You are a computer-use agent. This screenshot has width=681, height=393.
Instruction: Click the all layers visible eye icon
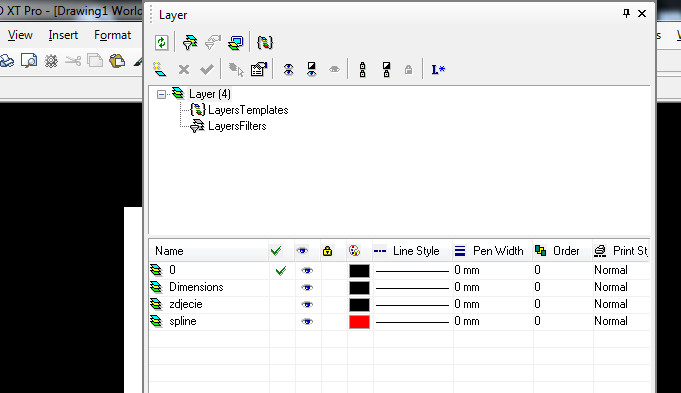(288, 69)
